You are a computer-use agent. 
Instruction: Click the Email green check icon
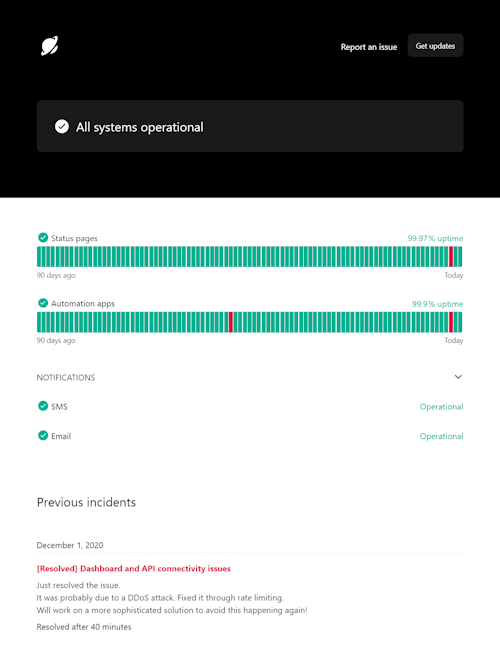click(43, 435)
